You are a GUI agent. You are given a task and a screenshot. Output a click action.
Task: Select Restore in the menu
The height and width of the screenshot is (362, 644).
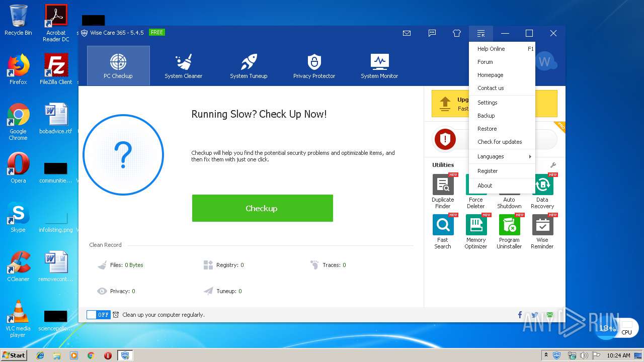point(502,129)
